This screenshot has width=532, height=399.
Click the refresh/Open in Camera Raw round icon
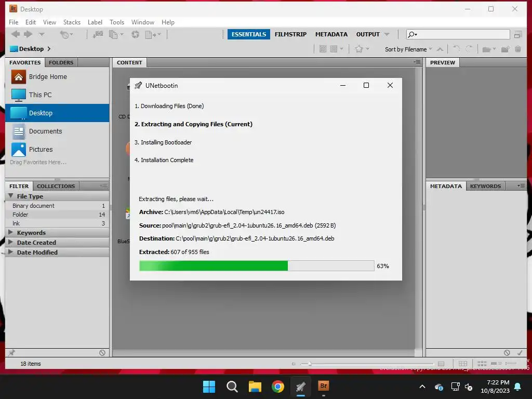tap(136, 34)
